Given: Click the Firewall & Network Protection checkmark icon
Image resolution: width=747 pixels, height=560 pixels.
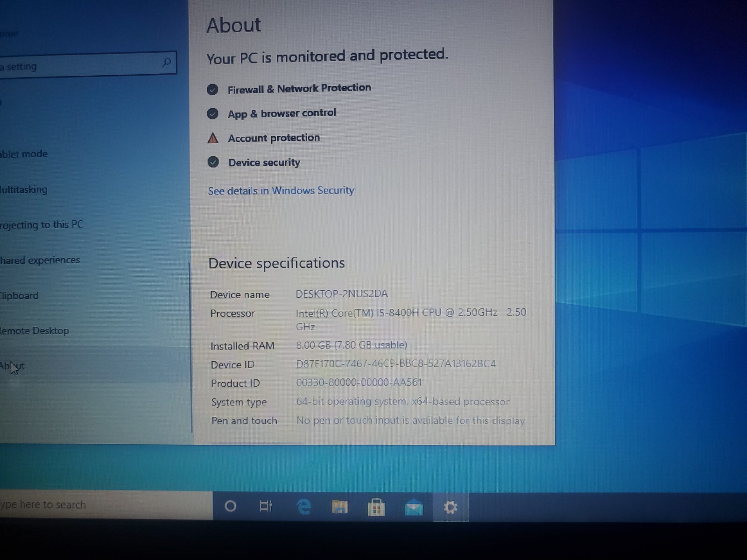Looking at the screenshot, I should (212, 90).
